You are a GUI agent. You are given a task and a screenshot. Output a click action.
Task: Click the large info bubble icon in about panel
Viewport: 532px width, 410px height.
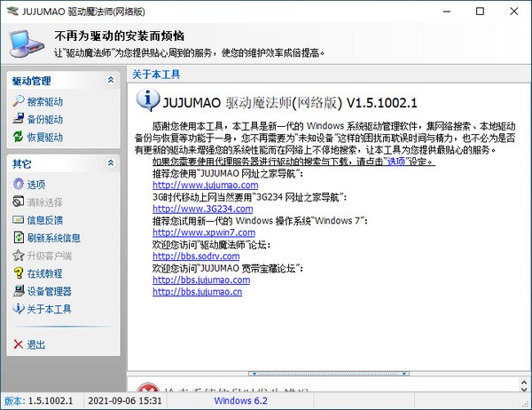147,100
